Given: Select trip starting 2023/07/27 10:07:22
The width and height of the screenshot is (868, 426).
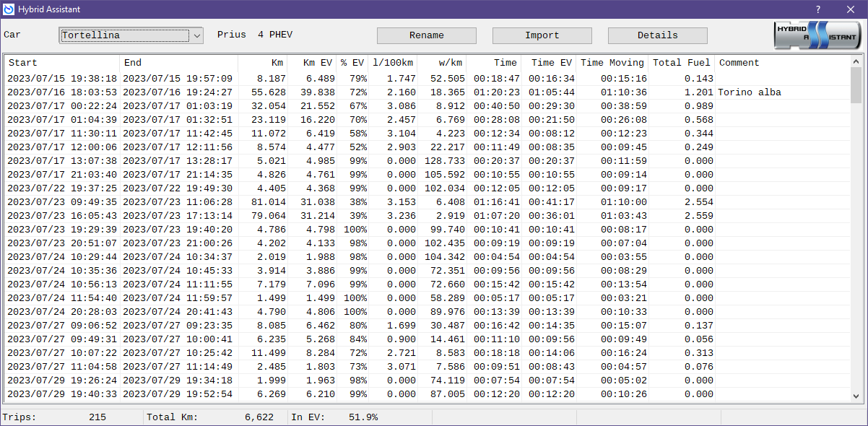Looking at the screenshot, I should click(428, 353).
